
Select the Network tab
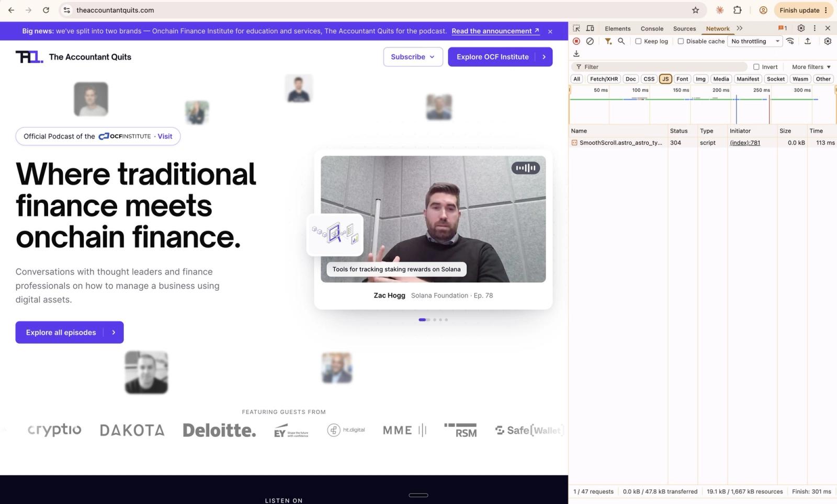pyautogui.click(x=718, y=29)
